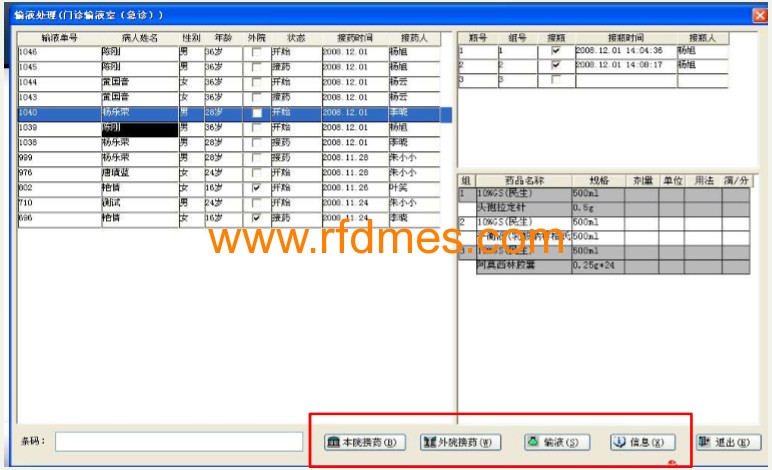Screen dimensions: 772x470
Task: Select infusion order 696
Action: click(229, 218)
